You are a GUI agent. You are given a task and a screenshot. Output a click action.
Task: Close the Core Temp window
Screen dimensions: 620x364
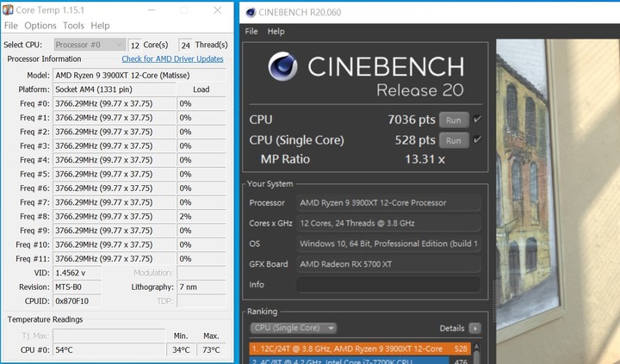point(218,10)
